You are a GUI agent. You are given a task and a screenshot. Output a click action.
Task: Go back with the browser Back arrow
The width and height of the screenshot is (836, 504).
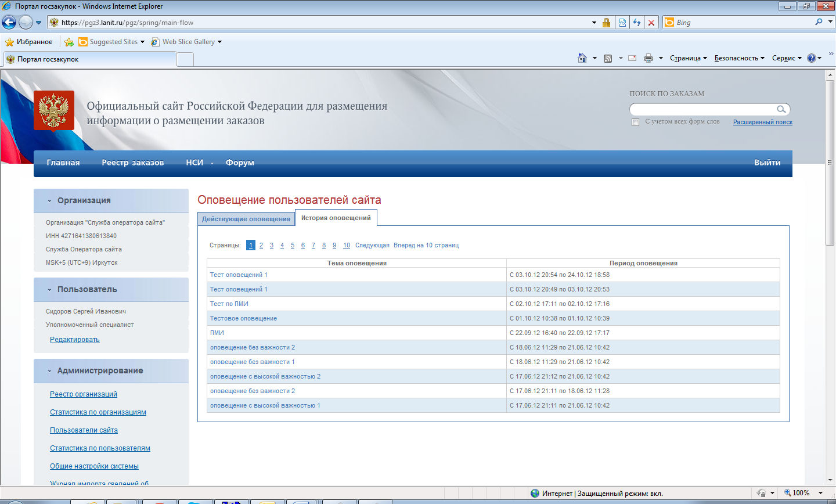point(9,23)
